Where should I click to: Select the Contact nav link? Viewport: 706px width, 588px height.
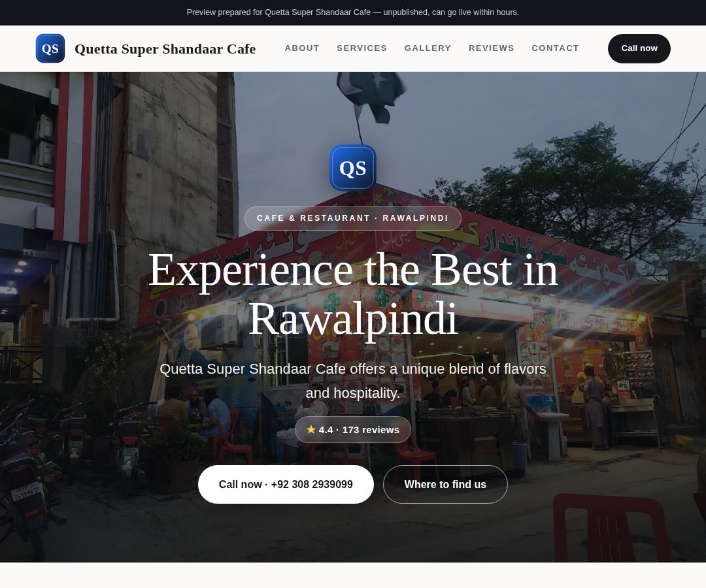[555, 48]
